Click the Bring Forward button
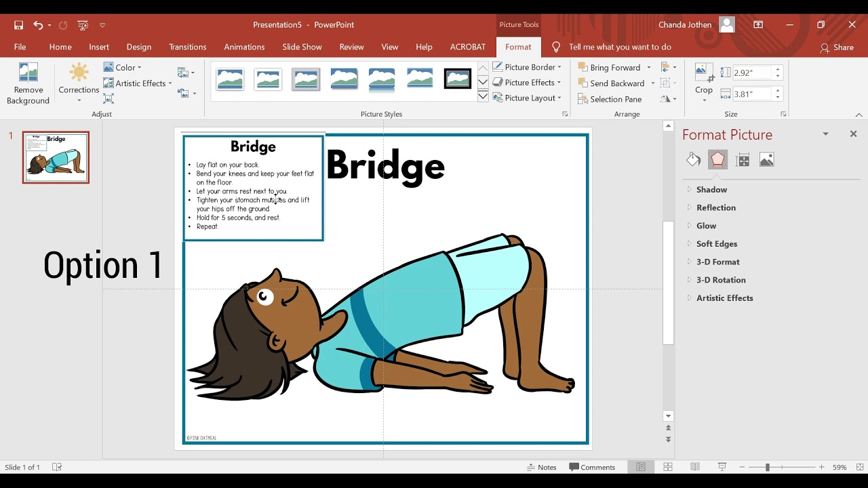This screenshot has width=868, height=488. [609, 67]
